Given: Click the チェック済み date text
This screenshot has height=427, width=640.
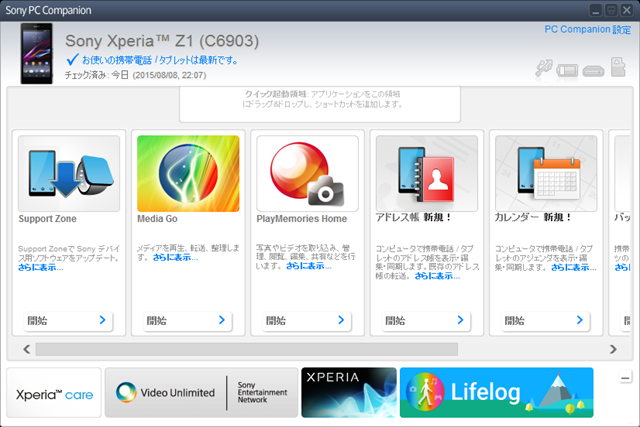Looking at the screenshot, I should [136, 75].
